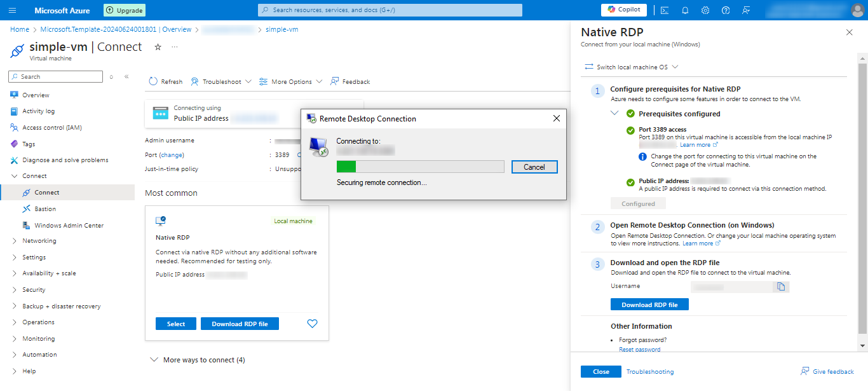Open the portal settings gear

(705, 10)
